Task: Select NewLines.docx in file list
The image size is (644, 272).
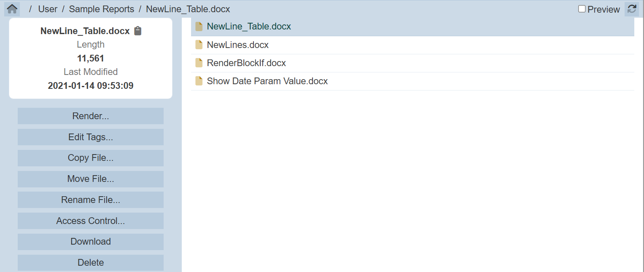Action: point(237,45)
